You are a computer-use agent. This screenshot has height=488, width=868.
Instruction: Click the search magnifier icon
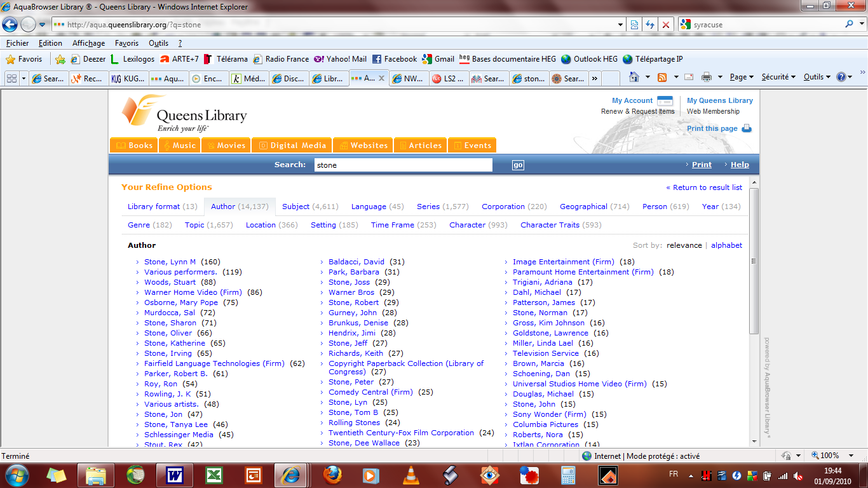point(850,25)
